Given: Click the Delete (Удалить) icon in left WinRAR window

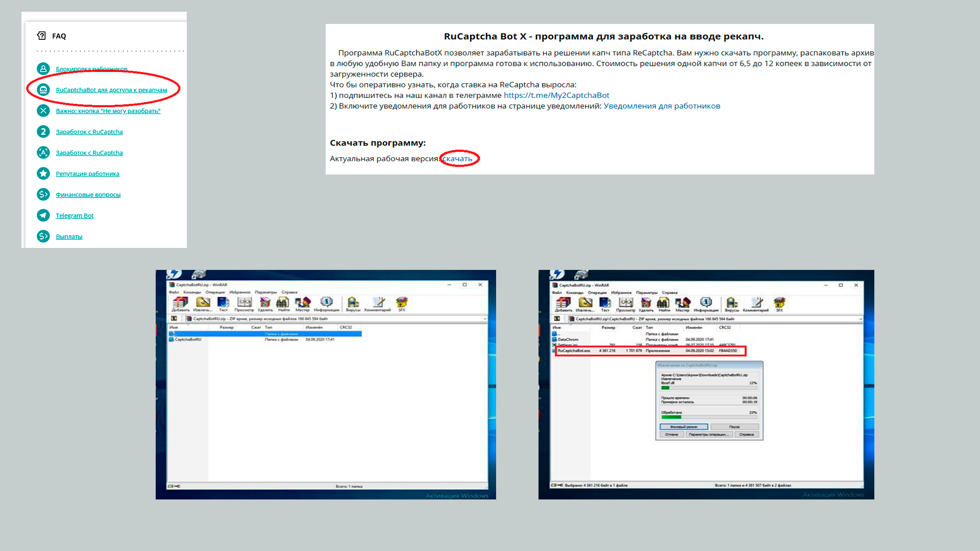Looking at the screenshot, I should coord(265,303).
